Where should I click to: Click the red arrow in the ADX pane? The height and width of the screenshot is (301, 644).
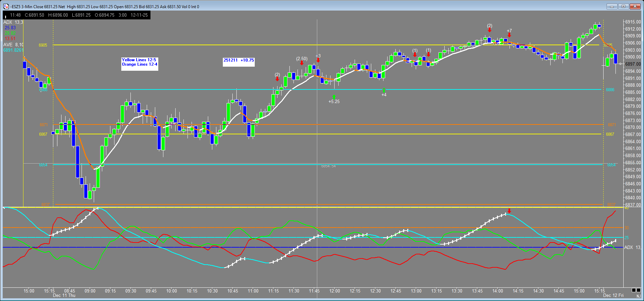[509, 211]
